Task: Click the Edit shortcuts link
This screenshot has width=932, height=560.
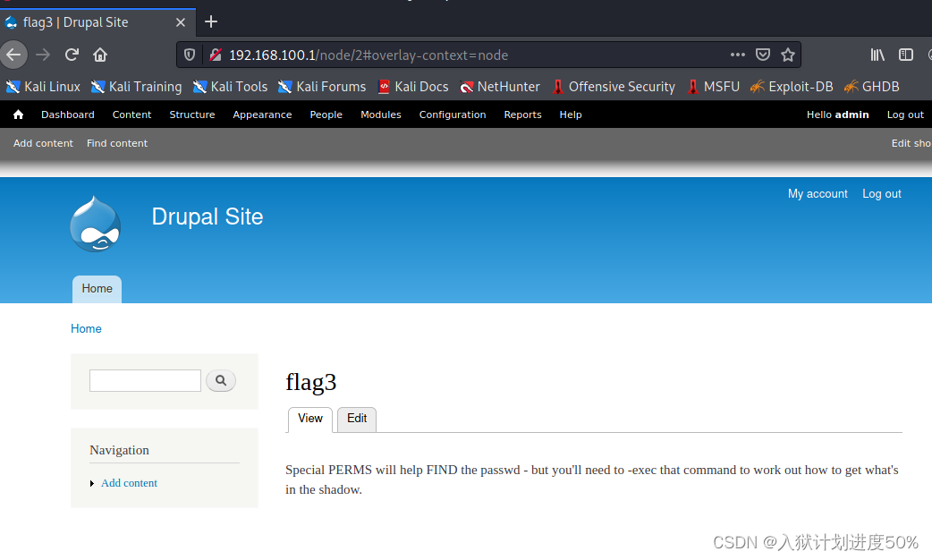Action: click(911, 143)
